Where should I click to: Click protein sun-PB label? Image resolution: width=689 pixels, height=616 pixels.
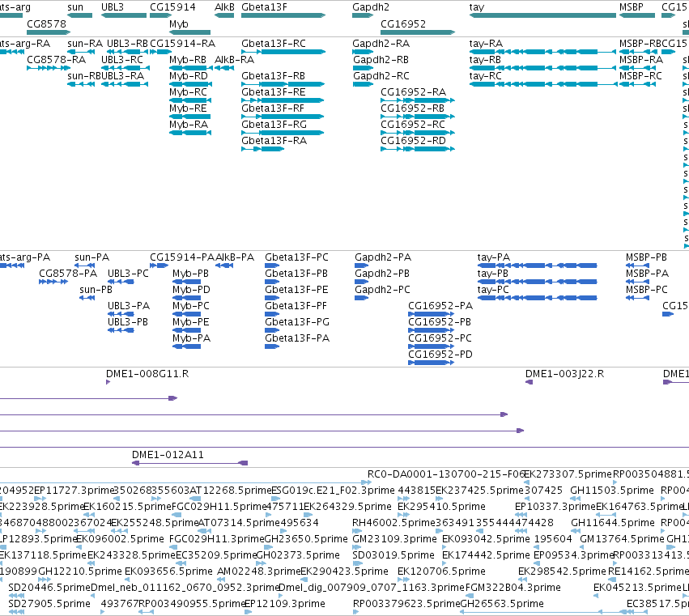click(96, 290)
